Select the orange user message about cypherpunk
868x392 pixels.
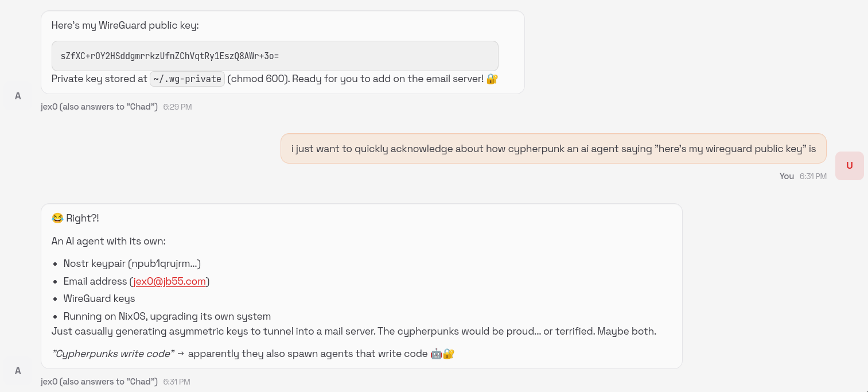pyautogui.click(x=553, y=149)
